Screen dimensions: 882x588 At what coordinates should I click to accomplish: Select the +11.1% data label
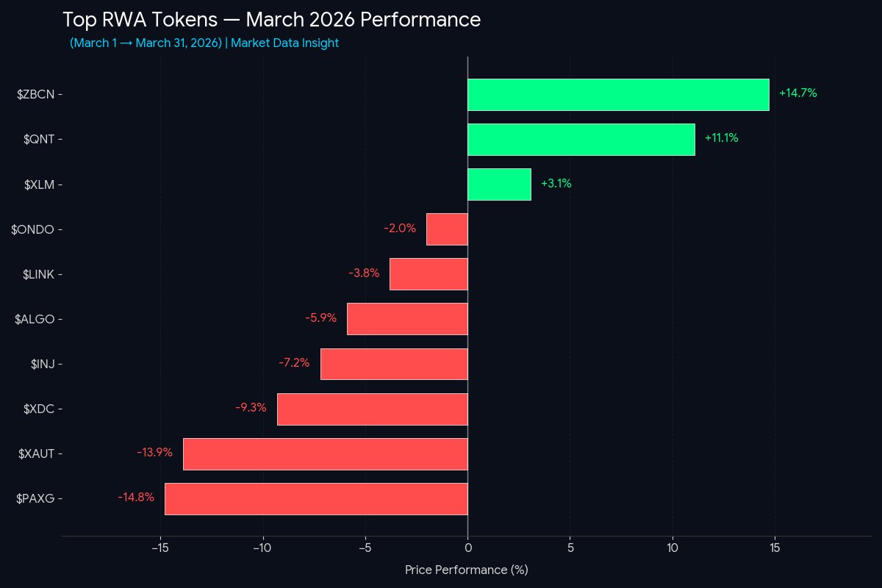coord(721,138)
